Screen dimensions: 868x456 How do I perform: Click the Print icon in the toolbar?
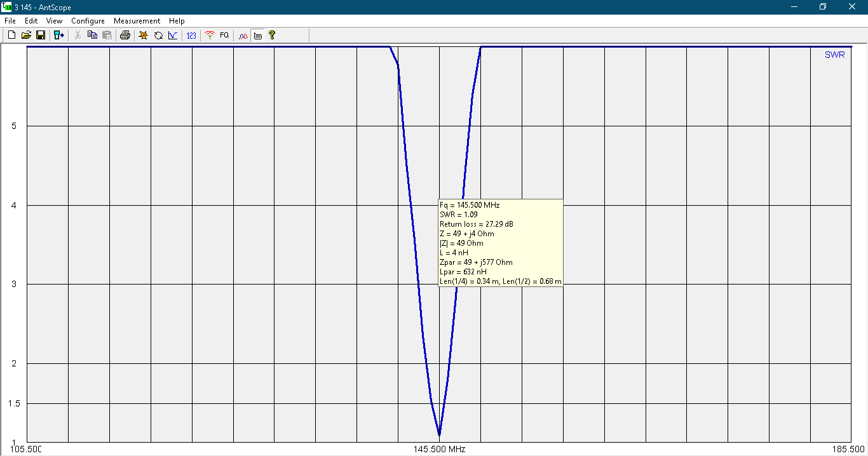[x=125, y=36]
